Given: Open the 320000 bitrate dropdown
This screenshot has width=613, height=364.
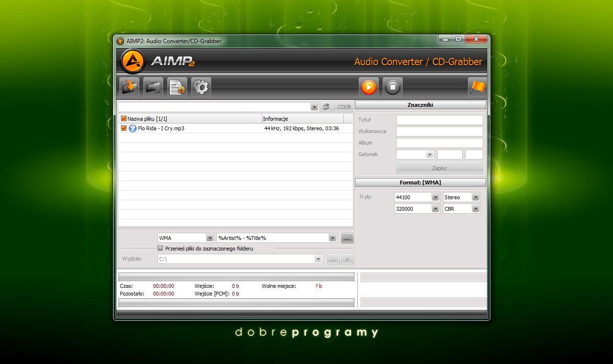Looking at the screenshot, I should coord(435,209).
